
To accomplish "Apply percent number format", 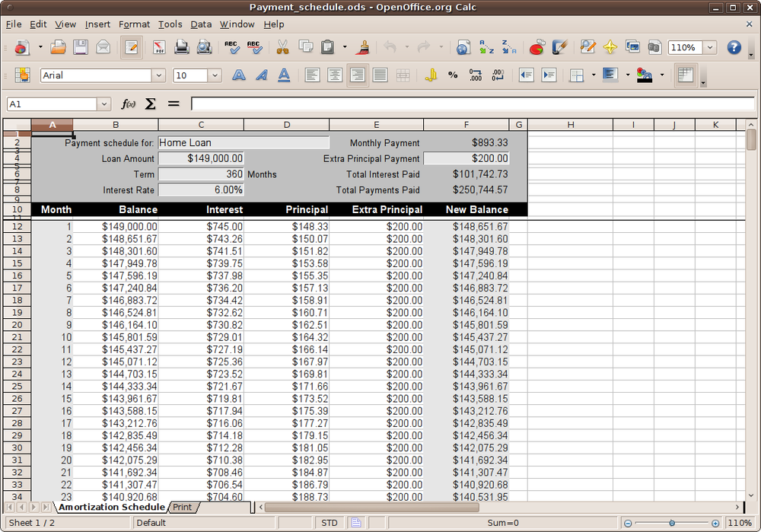I will [453, 75].
